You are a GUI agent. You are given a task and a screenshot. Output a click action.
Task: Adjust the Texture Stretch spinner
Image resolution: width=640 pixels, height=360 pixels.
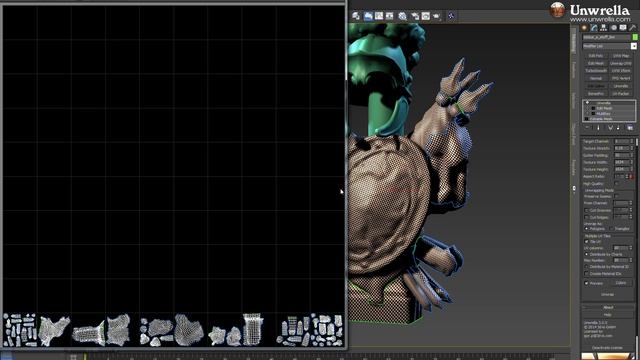tap(632, 148)
